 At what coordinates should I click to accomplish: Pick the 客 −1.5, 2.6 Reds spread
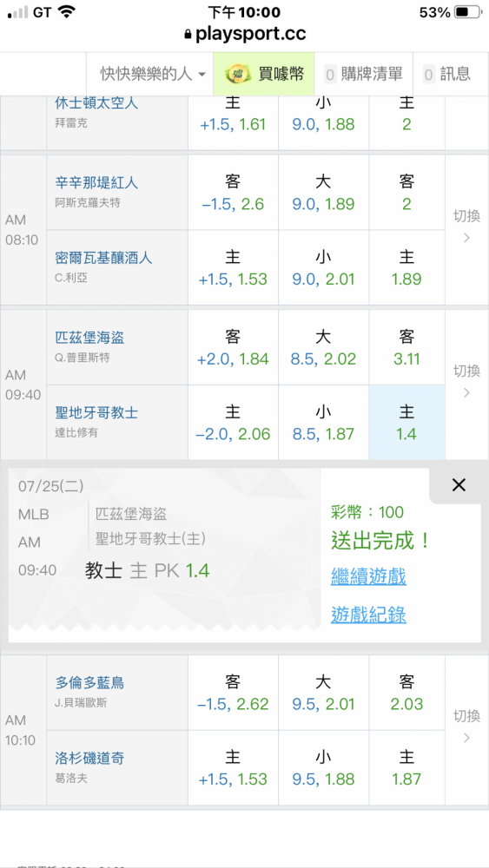233,193
